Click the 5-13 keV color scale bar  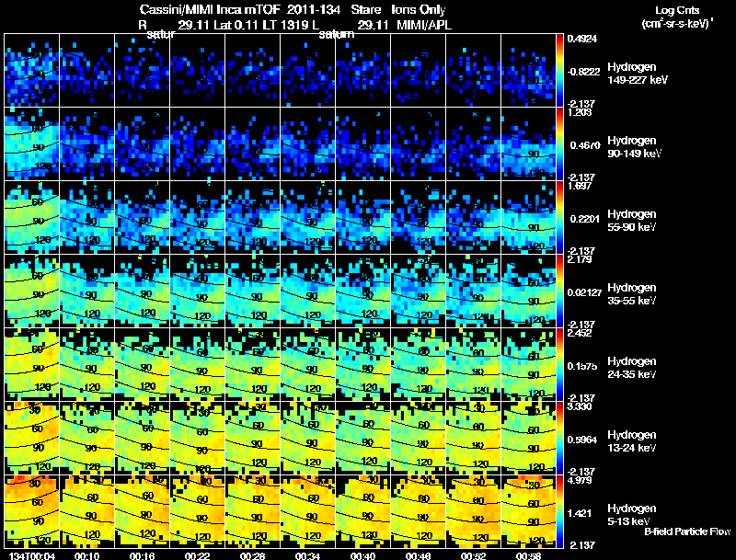559,511
